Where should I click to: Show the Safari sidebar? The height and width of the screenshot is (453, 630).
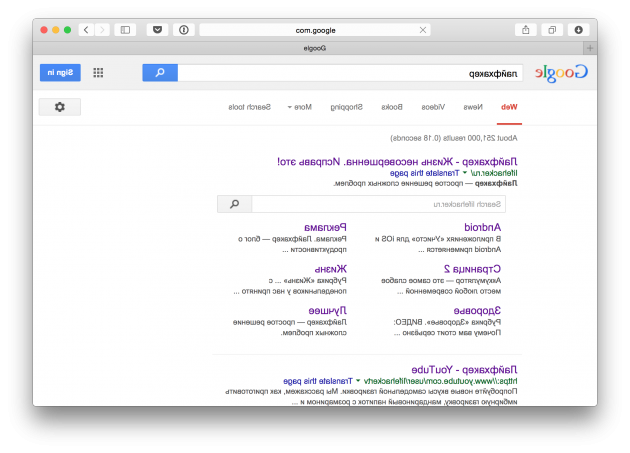click(125, 30)
